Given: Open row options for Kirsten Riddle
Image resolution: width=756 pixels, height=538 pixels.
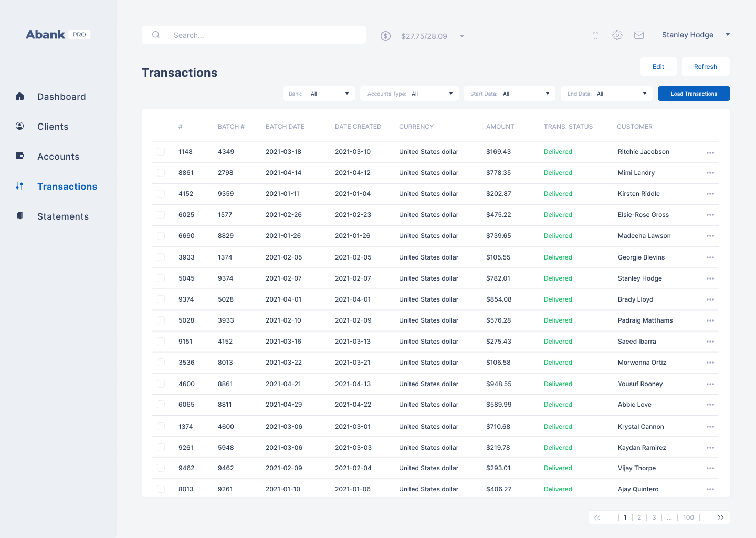Looking at the screenshot, I should 710,194.
